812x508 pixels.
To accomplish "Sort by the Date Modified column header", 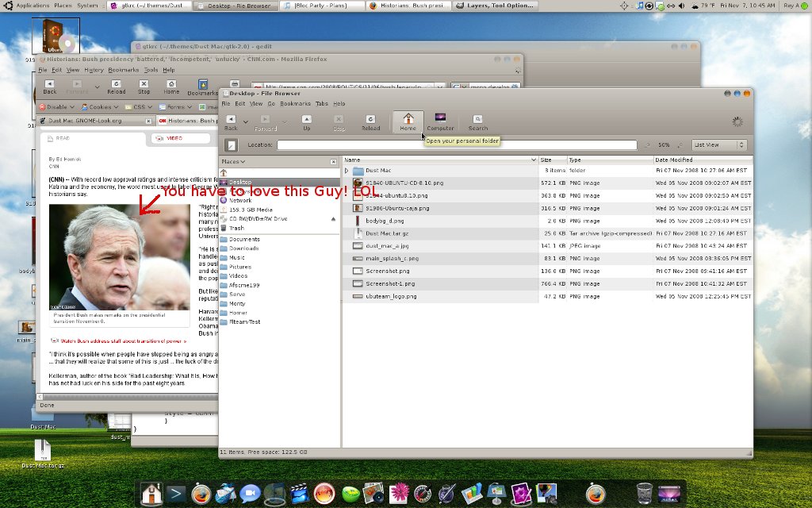I will pos(703,160).
